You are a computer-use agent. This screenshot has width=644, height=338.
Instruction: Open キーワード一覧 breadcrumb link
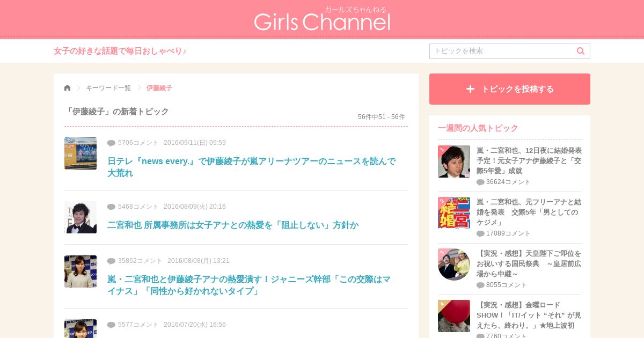pos(108,88)
